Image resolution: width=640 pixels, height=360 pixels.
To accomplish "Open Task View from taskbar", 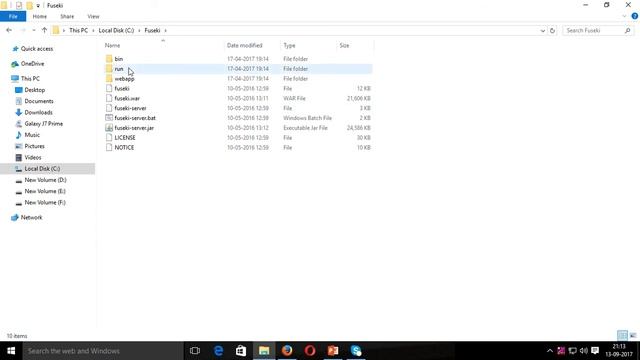I will 195,351.
